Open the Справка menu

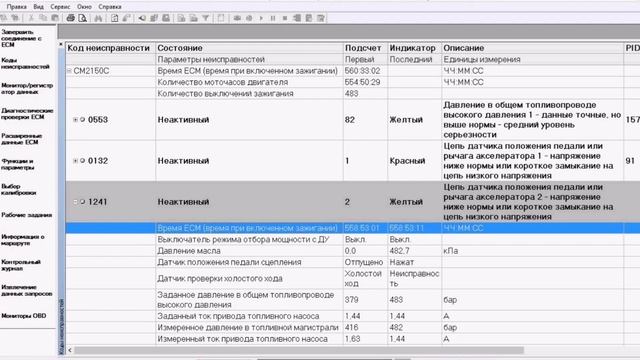[110, 7]
